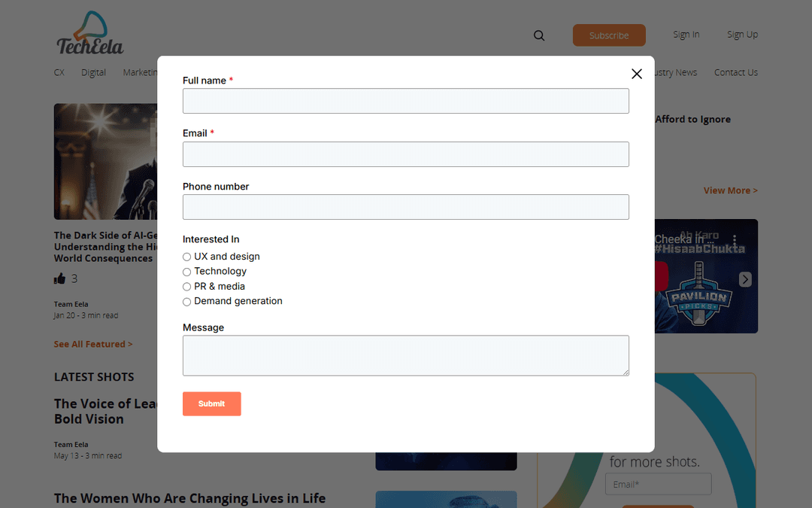This screenshot has width=812, height=508.
Task: Follow the See All Featured link
Action: [93, 344]
